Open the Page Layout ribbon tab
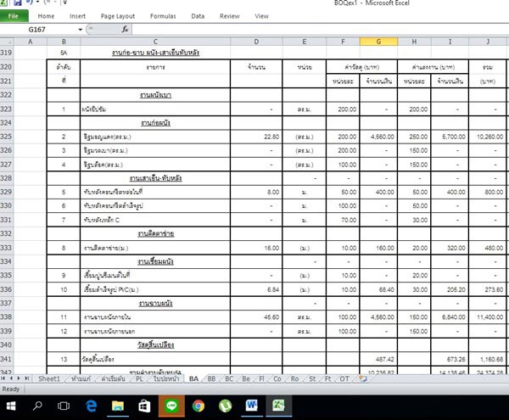The image size is (509, 420). pos(118,16)
